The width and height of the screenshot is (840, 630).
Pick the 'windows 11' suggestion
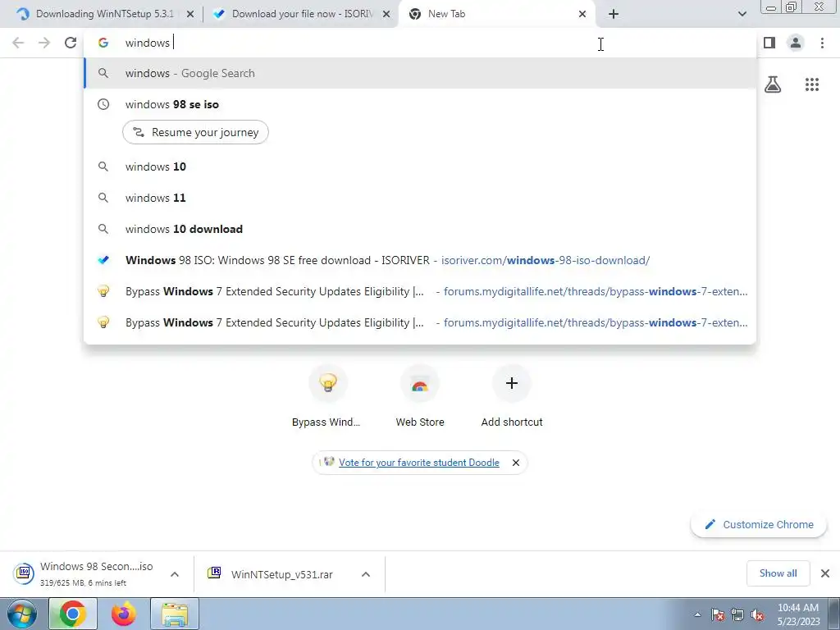[x=420, y=198]
